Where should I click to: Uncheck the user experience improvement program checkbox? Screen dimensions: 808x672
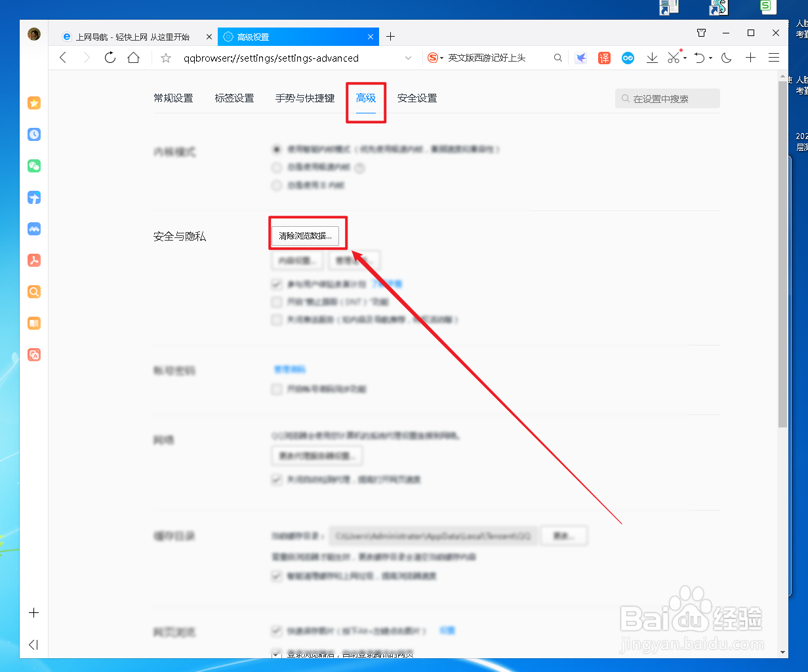point(277,285)
